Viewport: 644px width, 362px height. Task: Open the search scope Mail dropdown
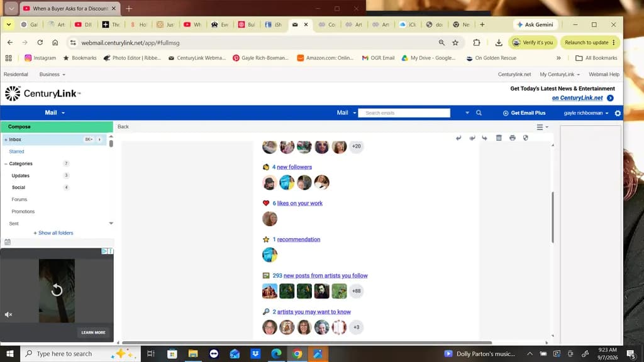[347, 113]
